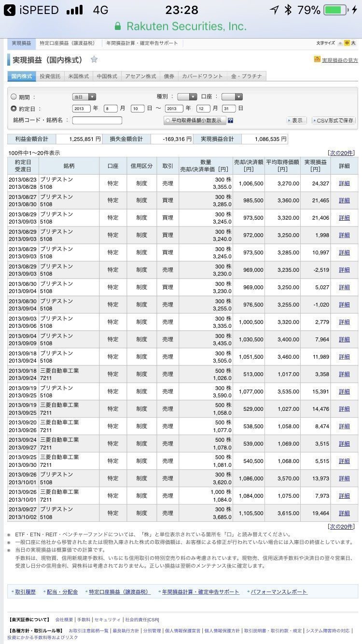Click the start month field showing 8
The height and width of the screenshot is (644, 362).
[x=111, y=108]
